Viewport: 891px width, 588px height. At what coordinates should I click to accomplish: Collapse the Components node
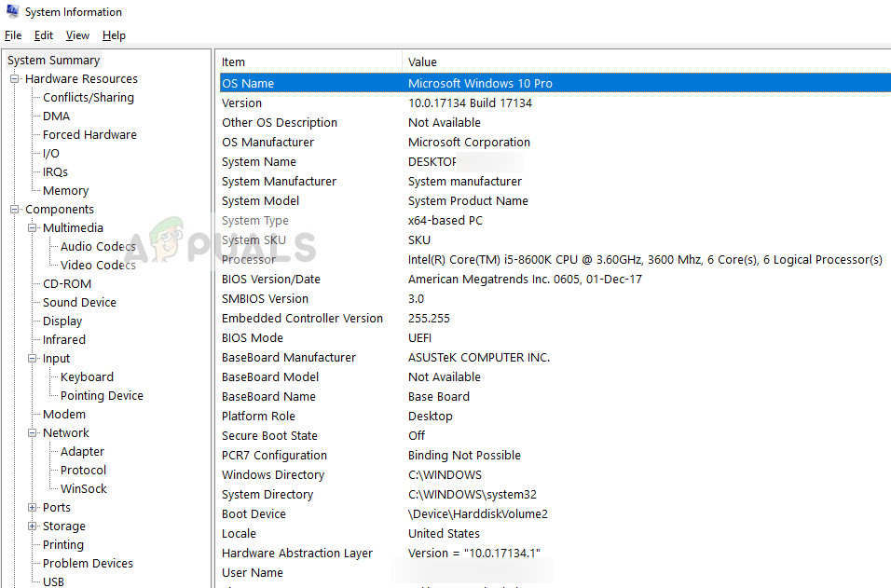pyautogui.click(x=15, y=210)
